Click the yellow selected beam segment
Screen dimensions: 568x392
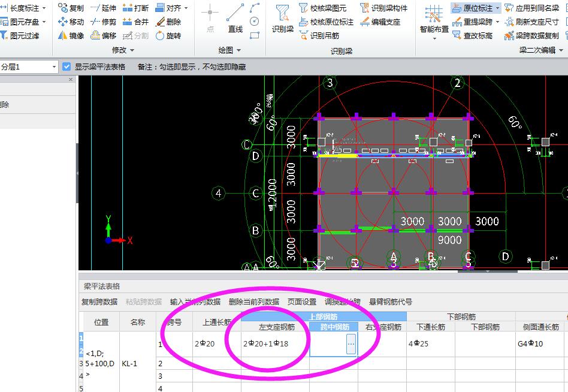point(337,156)
